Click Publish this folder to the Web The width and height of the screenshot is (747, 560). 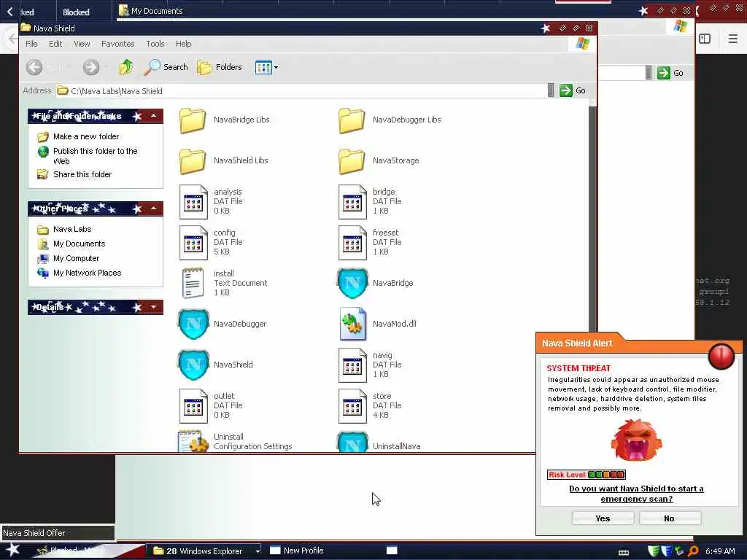point(96,156)
